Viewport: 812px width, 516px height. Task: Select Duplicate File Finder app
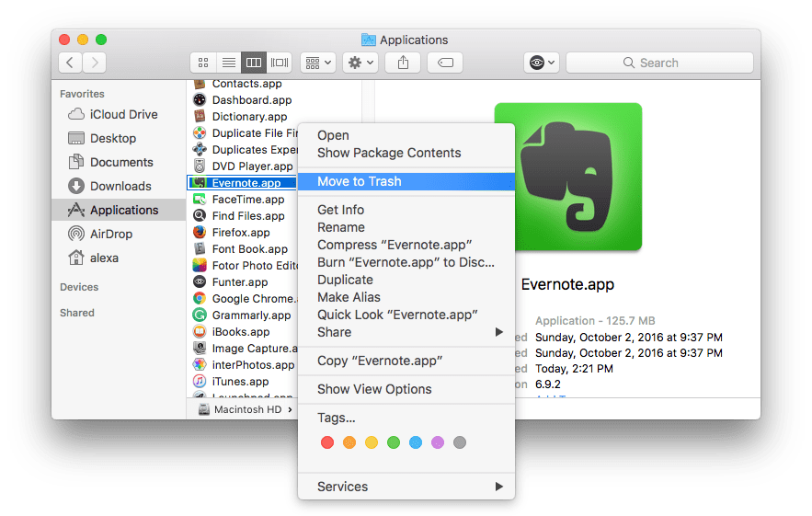245,133
